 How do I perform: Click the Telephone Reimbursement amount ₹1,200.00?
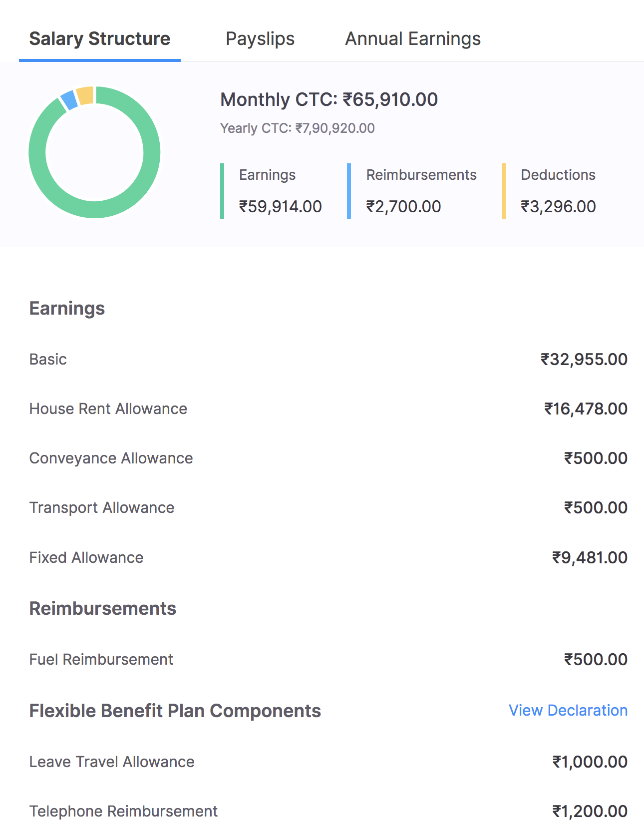click(x=589, y=811)
